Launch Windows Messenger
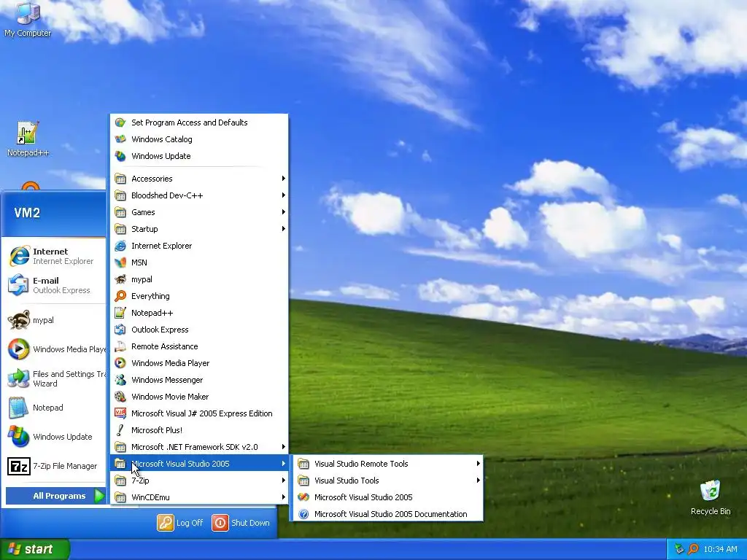Viewport: 747px width, 560px height. [x=199, y=379]
